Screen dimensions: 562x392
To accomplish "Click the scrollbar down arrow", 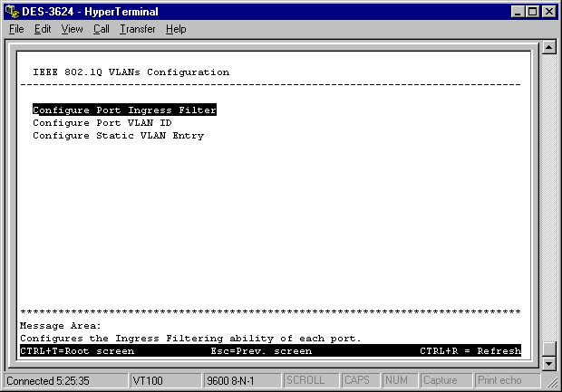I will [548, 364].
